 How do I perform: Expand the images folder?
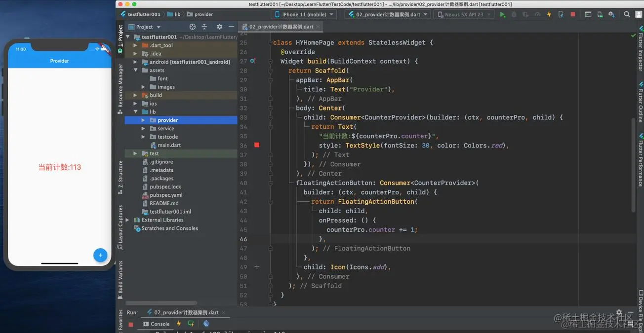tap(143, 87)
